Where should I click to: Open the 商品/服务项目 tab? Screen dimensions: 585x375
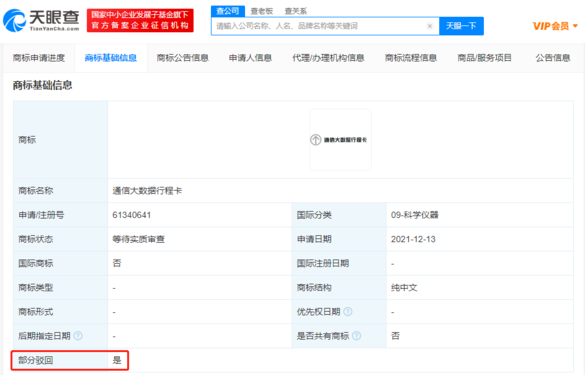(484, 58)
